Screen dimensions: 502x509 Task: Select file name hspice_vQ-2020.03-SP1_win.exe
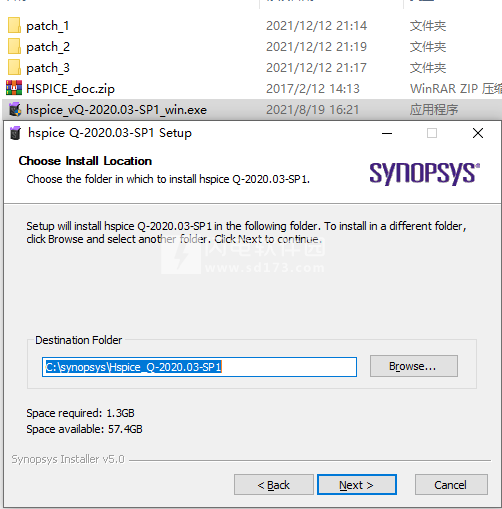click(117, 110)
